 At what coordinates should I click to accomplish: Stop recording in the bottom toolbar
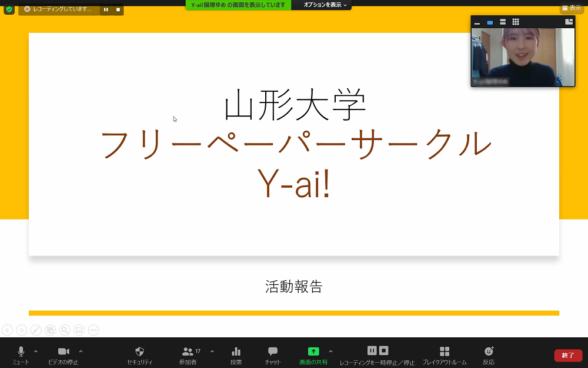(383, 351)
